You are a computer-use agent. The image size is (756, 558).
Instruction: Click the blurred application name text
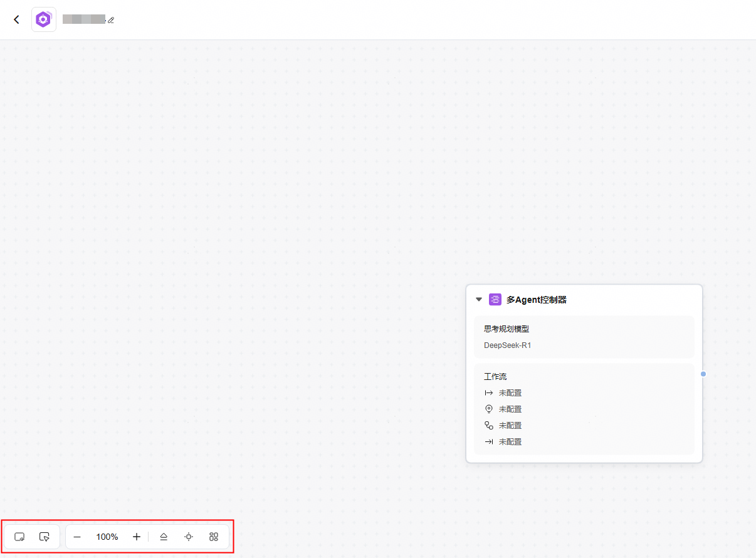(x=83, y=19)
